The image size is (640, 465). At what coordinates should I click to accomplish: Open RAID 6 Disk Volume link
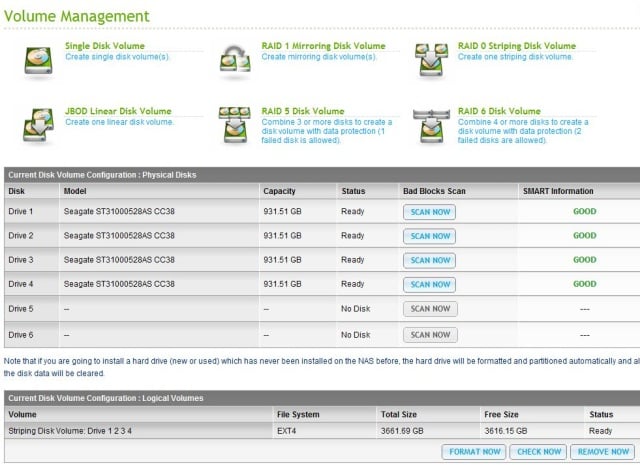click(499, 111)
